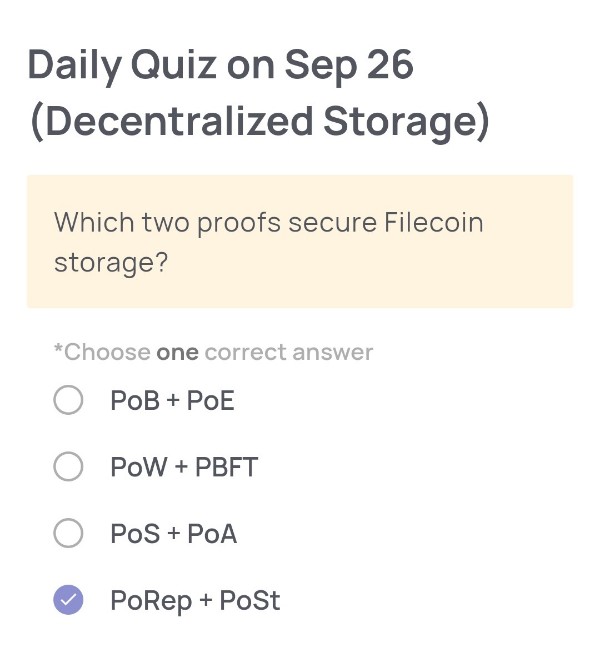Viewport: 600px width, 668px height.
Task: Click the "(Decentralized Storage)" title line
Action: (259, 121)
